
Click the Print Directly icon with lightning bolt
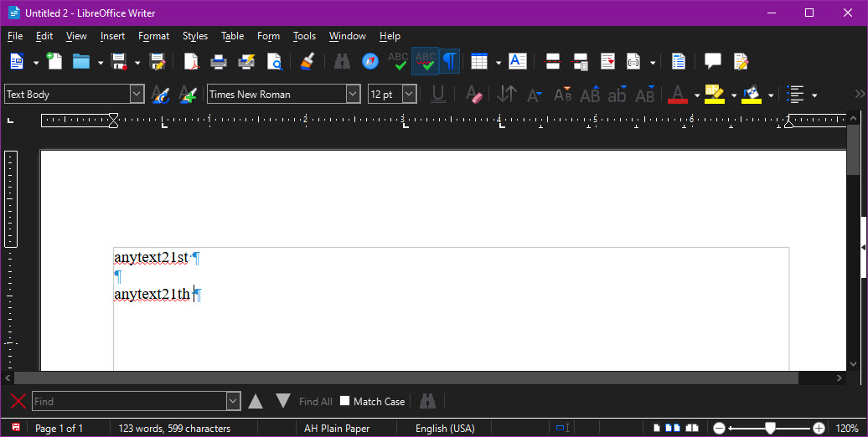(x=246, y=61)
